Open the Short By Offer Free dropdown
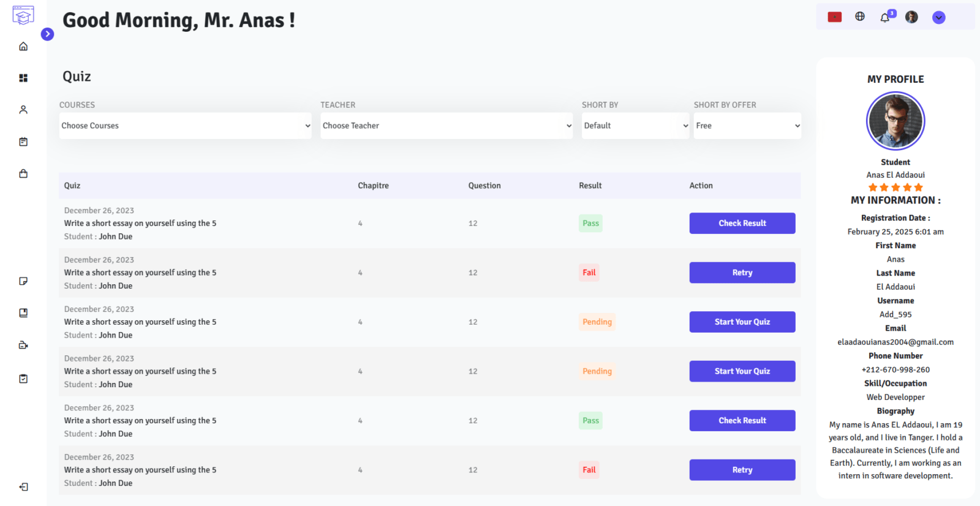980x506 pixels. (x=747, y=126)
